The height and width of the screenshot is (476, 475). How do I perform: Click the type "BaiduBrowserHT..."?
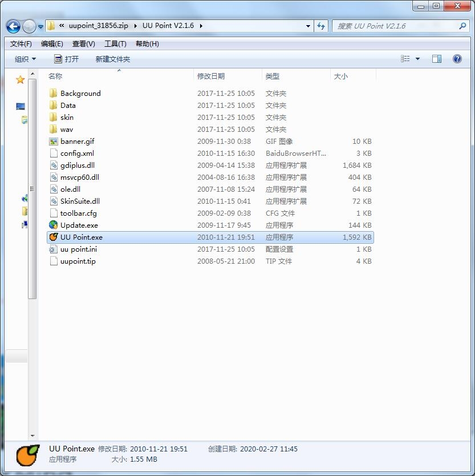(296, 154)
